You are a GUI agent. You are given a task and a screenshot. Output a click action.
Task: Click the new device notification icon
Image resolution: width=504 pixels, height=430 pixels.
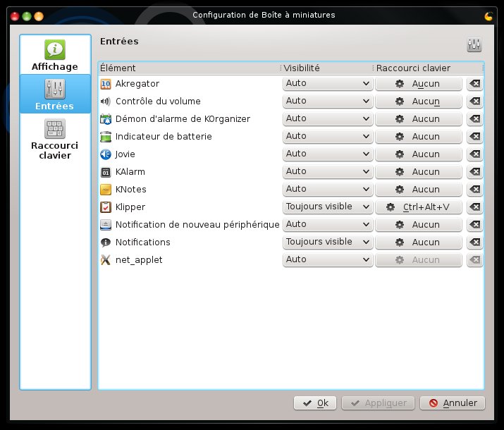106,225
